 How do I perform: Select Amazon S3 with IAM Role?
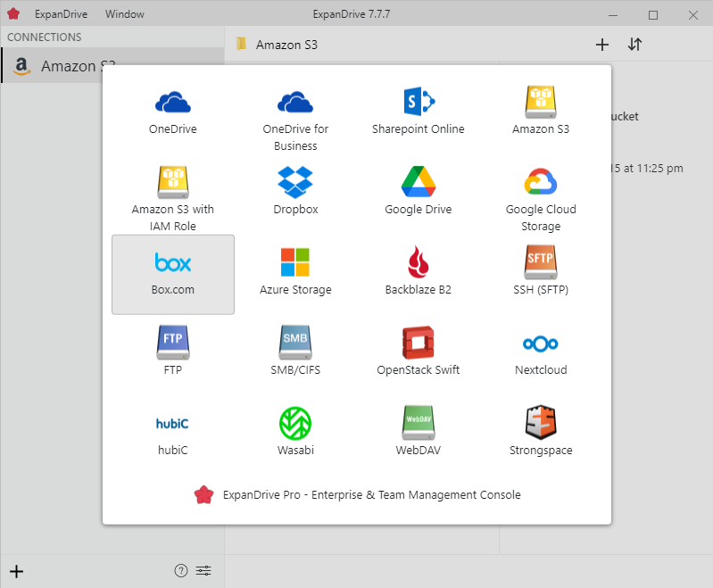172,182
